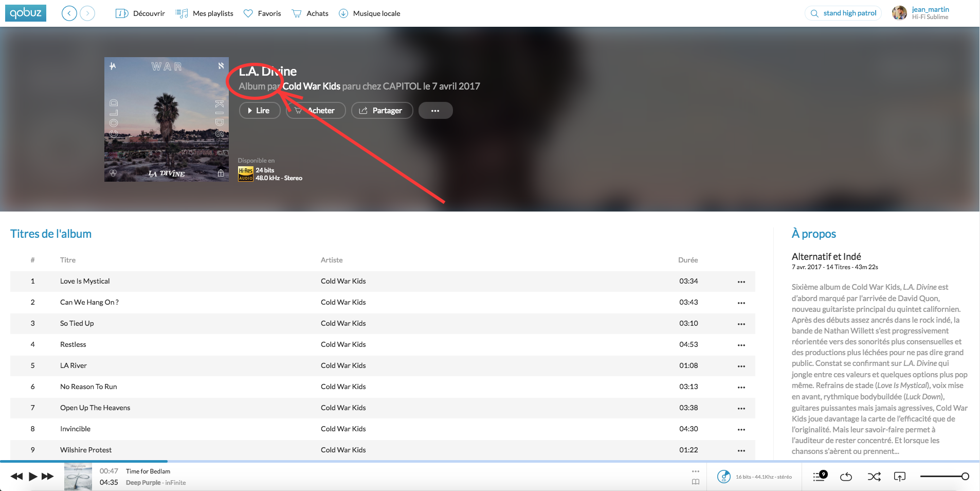
Task: Click the Alternatif et Indé genre heading
Action: [x=826, y=256]
